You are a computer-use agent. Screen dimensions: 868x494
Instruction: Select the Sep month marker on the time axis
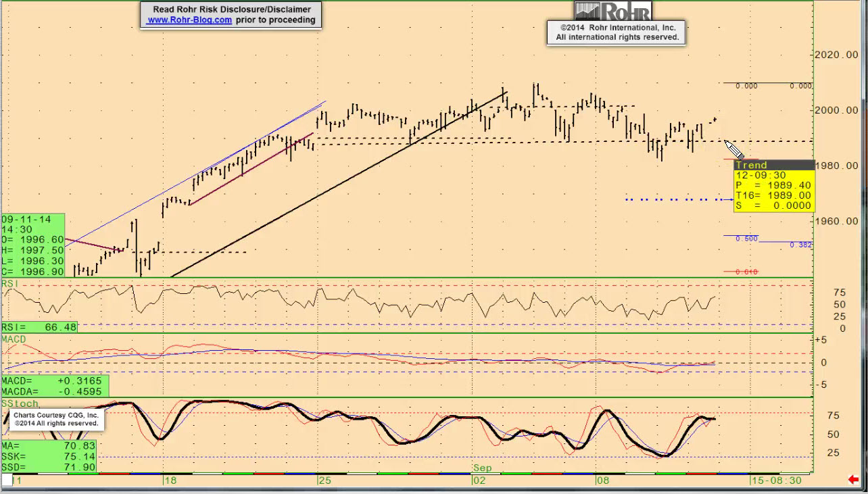[x=482, y=468]
